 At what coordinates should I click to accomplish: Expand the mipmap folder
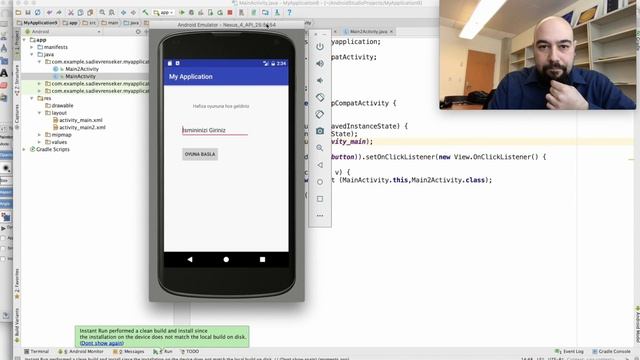pos(40,135)
